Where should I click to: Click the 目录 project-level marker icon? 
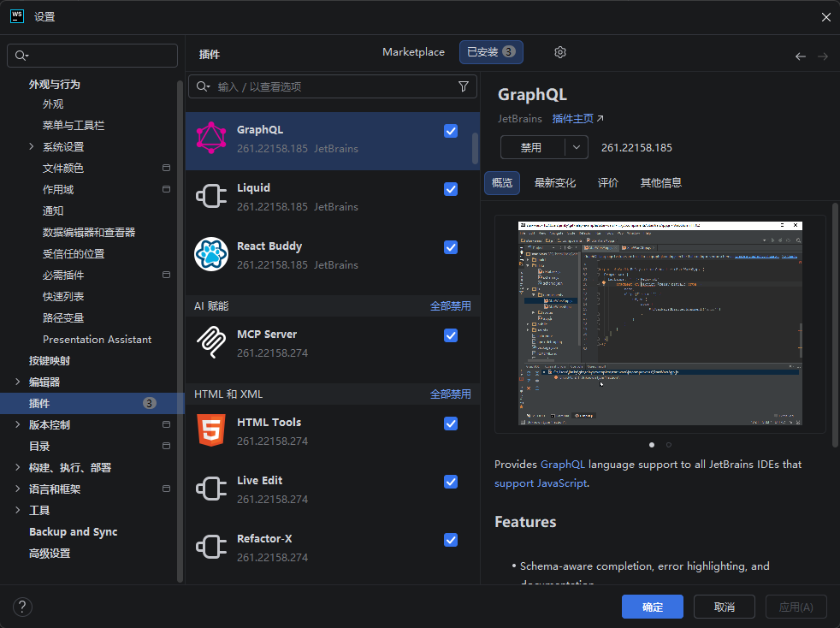tap(166, 446)
